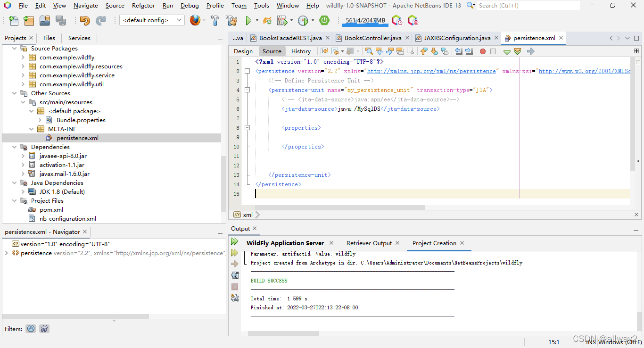644x348 pixels.
Task: Open the Navigate menu
Action: click(x=86, y=5)
